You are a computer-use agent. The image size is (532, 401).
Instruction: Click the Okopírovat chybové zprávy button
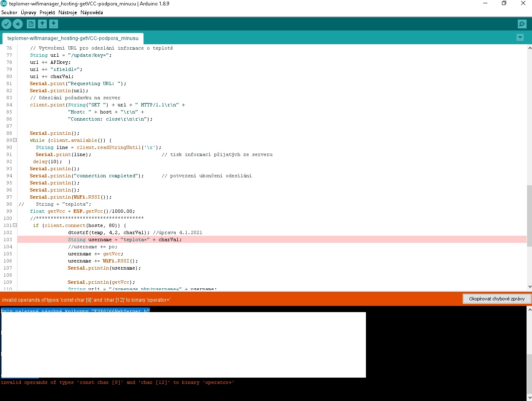497,299
